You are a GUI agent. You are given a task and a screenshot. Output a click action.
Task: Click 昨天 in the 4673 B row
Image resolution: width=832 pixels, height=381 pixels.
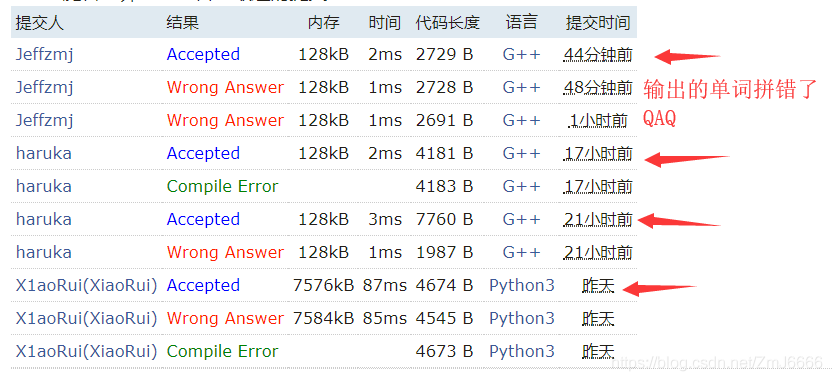598,351
